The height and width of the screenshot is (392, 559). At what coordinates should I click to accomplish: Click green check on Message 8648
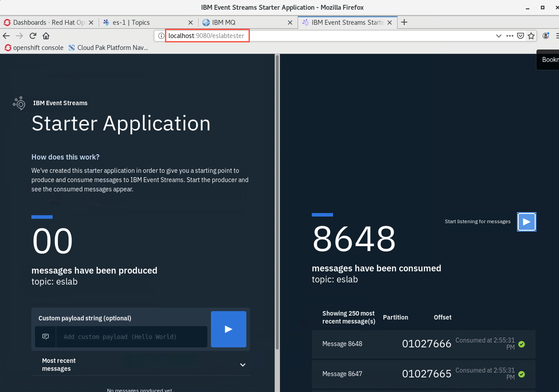click(x=521, y=344)
